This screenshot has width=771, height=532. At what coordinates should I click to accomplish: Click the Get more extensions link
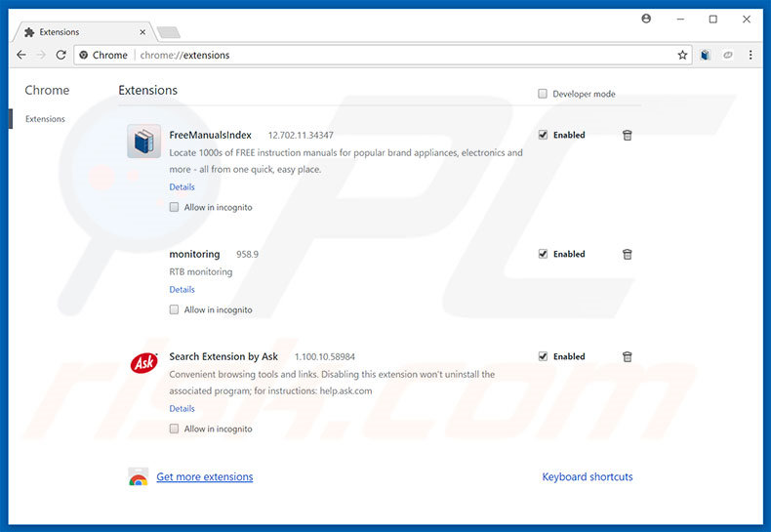click(x=205, y=477)
